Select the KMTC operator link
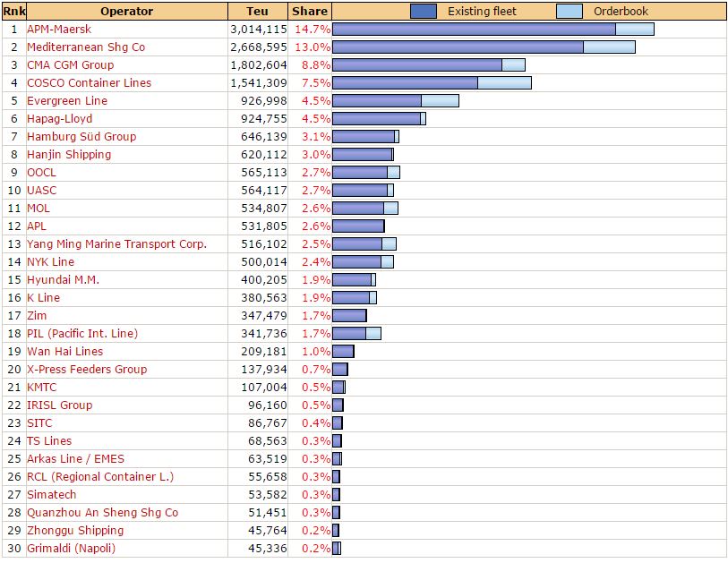This screenshot has height=563, width=728. [x=42, y=387]
